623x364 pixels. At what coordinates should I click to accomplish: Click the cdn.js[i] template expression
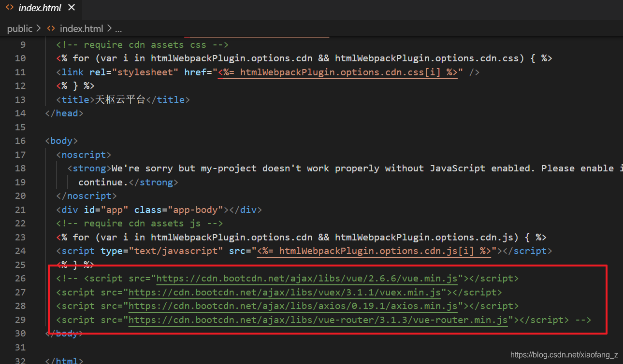coord(374,251)
